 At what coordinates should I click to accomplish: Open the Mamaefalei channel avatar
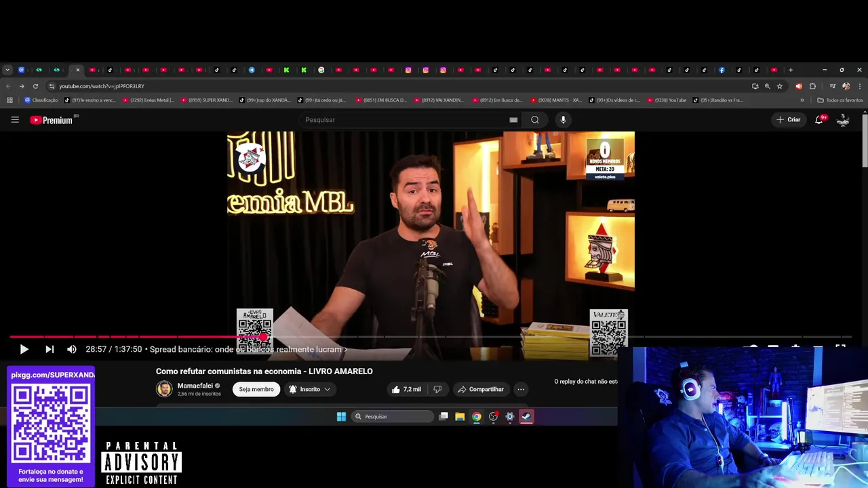[x=164, y=389]
